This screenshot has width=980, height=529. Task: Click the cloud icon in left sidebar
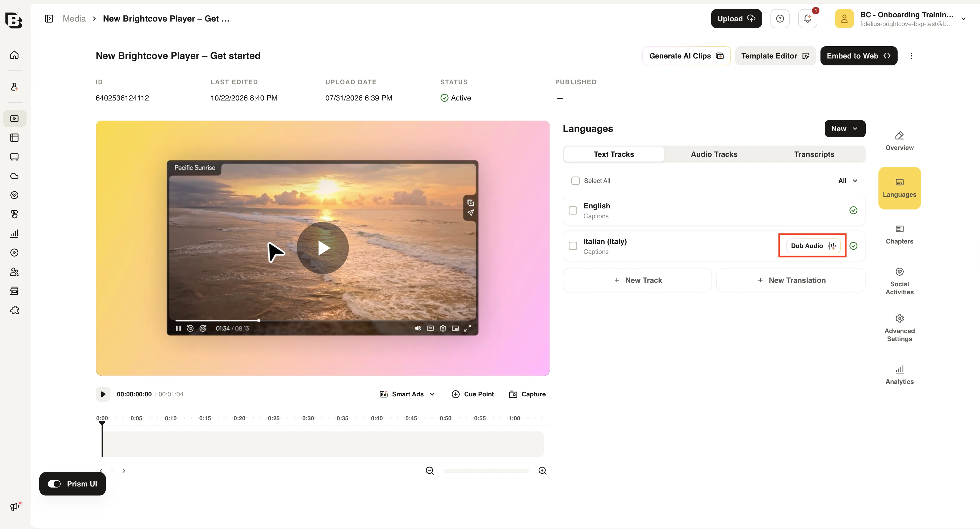(14, 176)
